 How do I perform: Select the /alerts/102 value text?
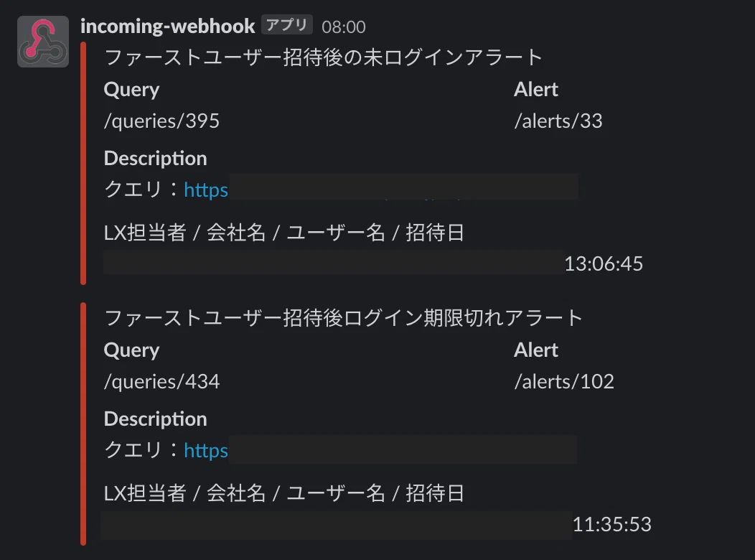[564, 381]
